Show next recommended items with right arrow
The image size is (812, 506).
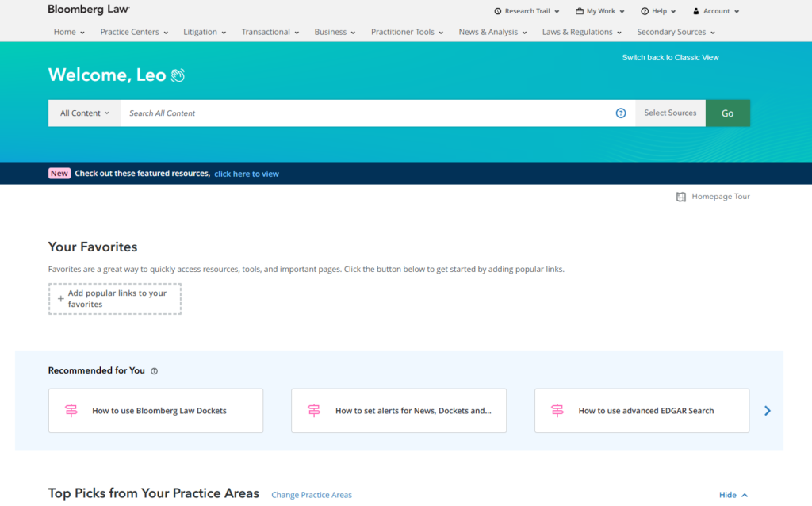click(767, 411)
